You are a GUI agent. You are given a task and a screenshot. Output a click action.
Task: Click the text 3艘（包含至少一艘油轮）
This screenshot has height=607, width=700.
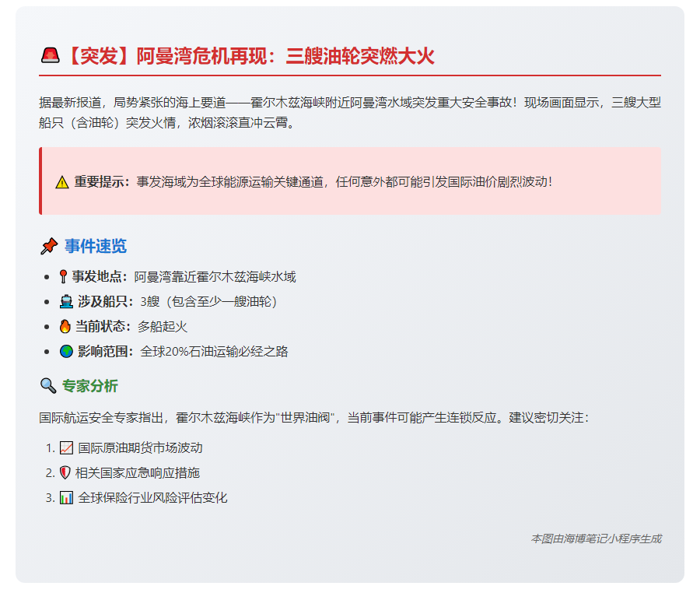point(208,302)
